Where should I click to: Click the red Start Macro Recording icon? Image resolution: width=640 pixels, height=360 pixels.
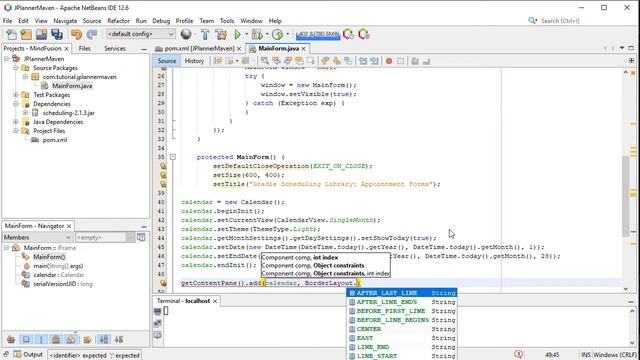click(x=389, y=61)
